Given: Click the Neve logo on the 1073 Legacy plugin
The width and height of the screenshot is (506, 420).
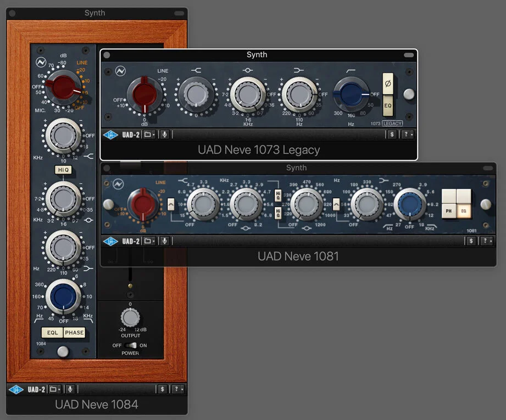Looking at the screenshot, I should tap(120, 71).
